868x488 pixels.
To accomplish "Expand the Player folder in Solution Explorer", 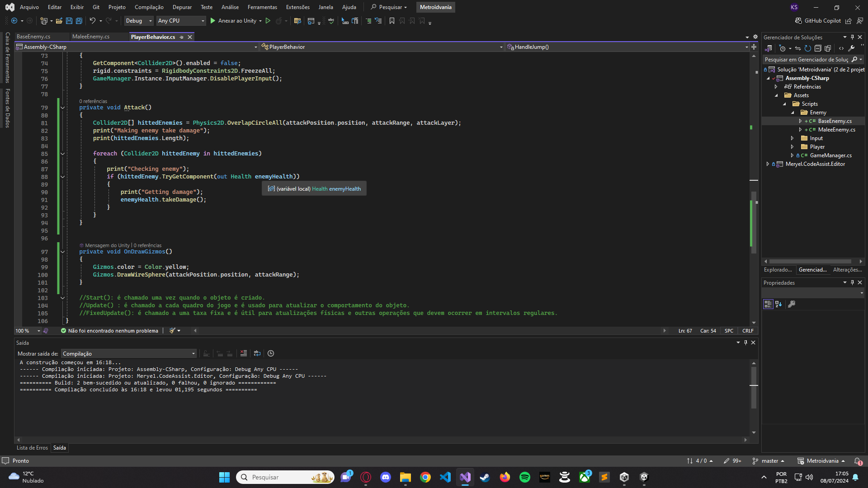I will 792,147.
